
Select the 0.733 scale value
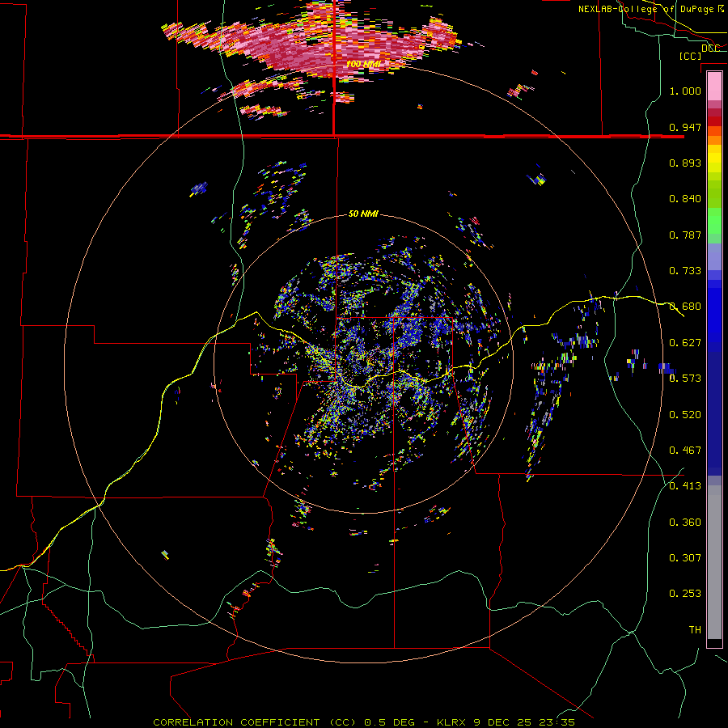685,271
